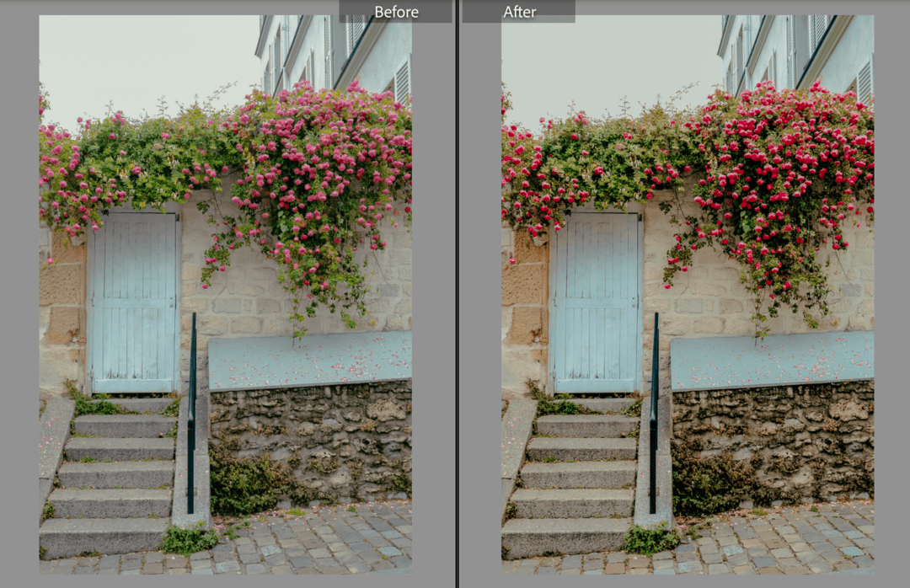Select the After photo preview

click(688, 294)
